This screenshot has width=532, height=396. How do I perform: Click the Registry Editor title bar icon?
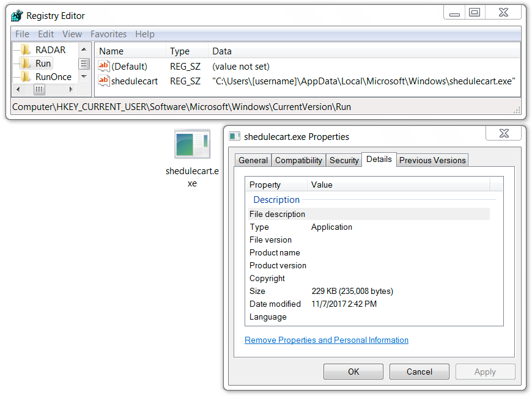point(17,16)
